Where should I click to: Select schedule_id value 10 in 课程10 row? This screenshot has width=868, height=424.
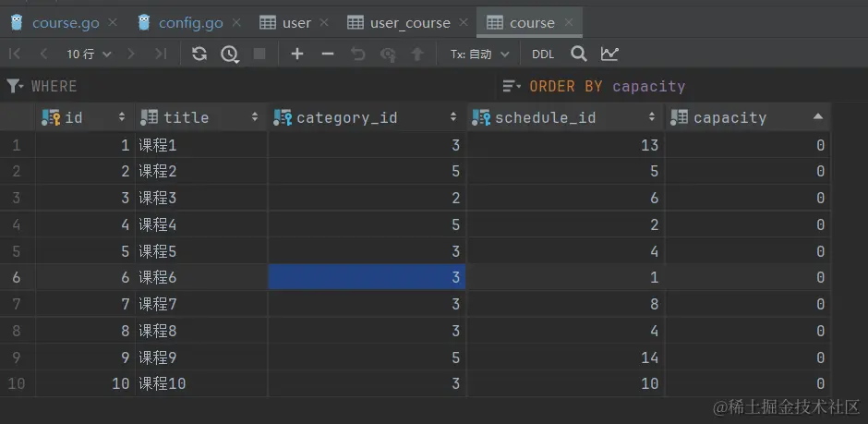[x=566, y=383]
